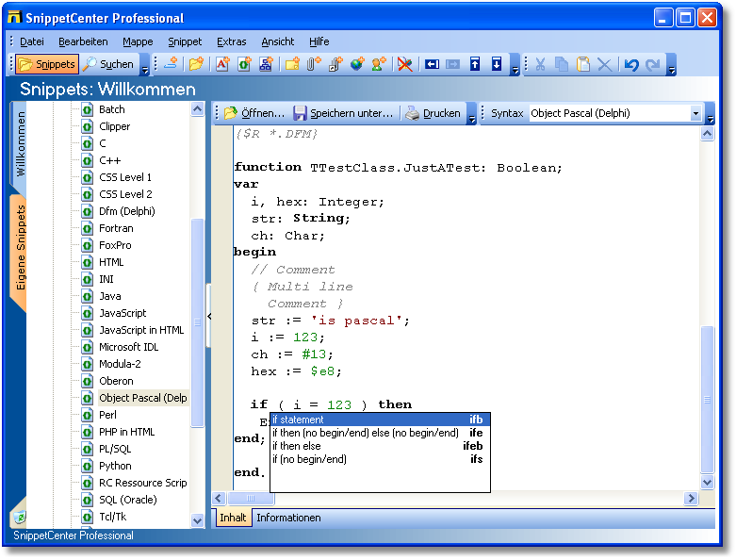Click the editor scroll-right arrow
The image size is (736, 560).
[691, 499]
